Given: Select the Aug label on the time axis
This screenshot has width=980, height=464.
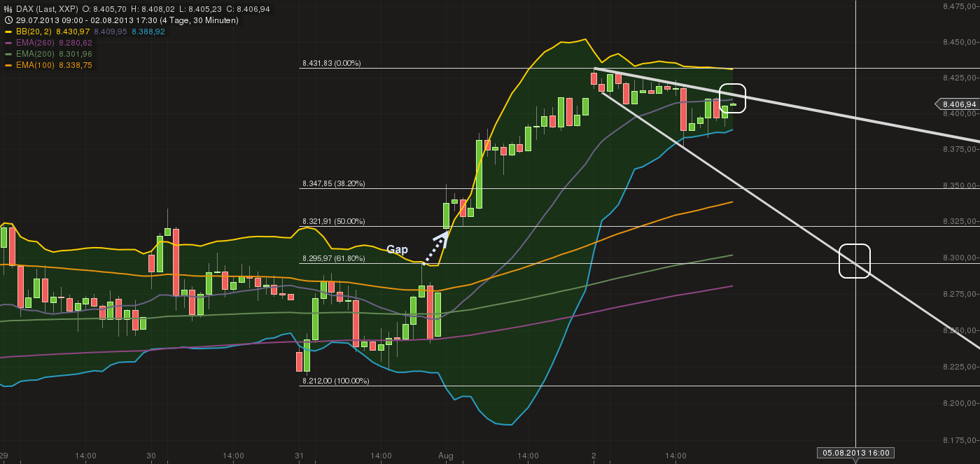Looking at the screenshot, I should pos(445,455).
